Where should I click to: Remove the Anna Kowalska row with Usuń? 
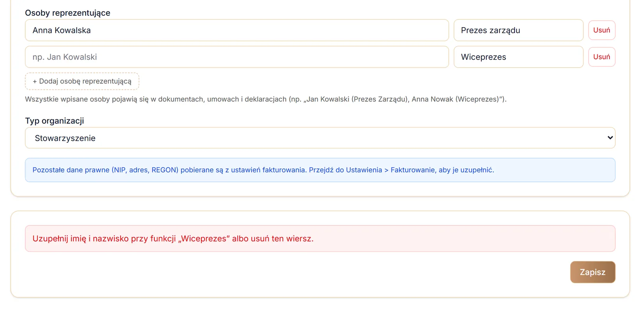click(x=602, y=30)
